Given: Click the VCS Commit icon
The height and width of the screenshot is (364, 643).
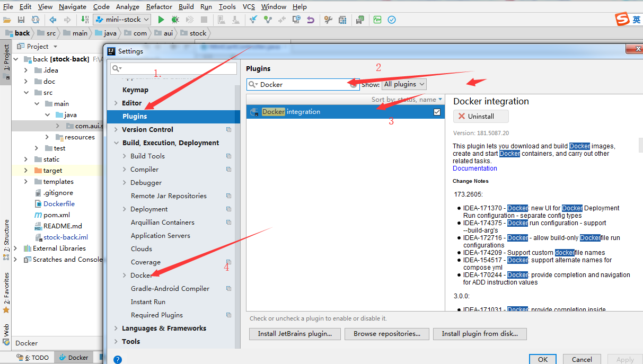Looking at the screenshot, I should pos(268,20).
